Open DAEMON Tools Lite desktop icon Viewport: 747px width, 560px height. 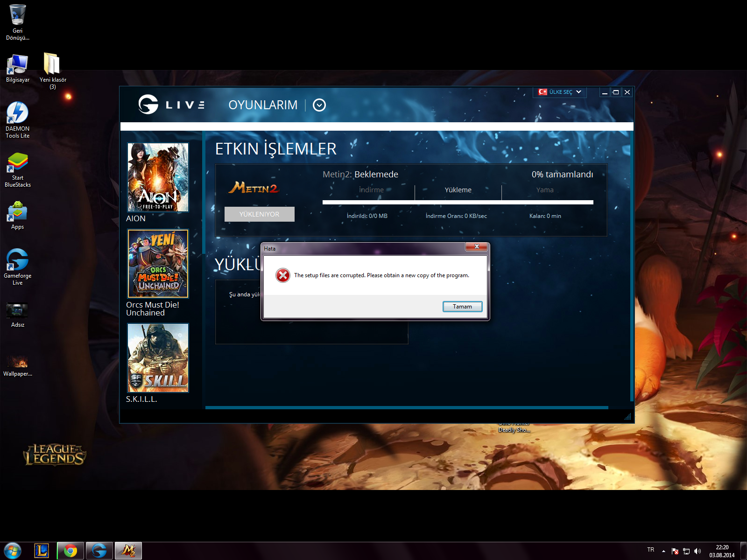17,113
